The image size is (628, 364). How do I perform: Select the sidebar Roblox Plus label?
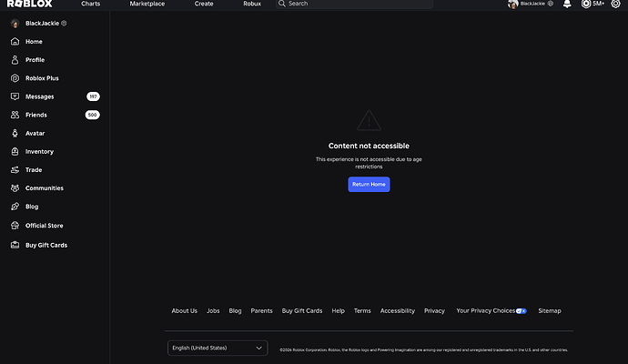(42, 78)
